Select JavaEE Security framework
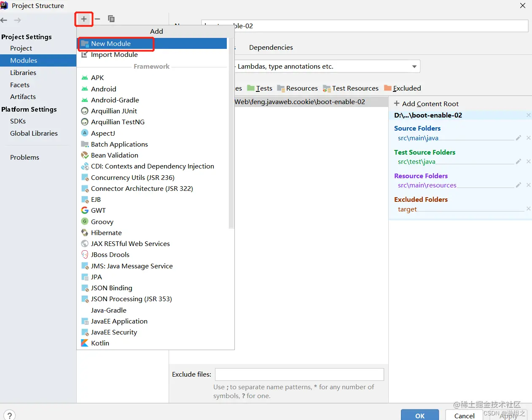This screenshot has height=420, width=532. [152, 332]
